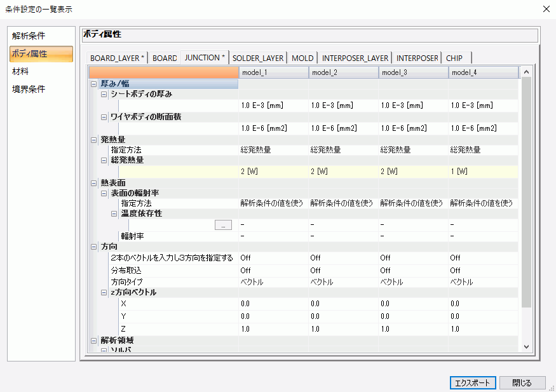This screenshot has height=392, width=556.
Task: Collapse the 発熱量 section
Action: pos(94,139)
